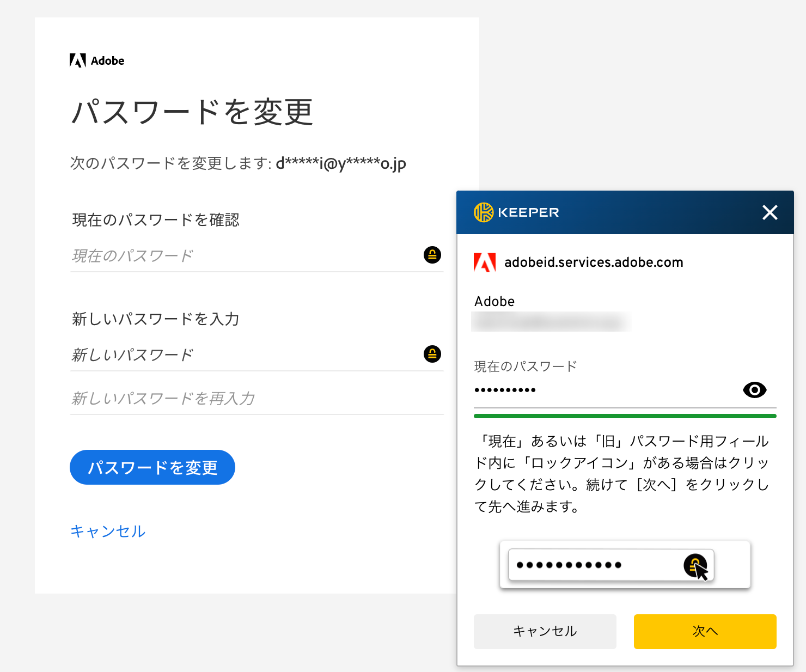Click Keeper lock icon in new password field
Image resolution: width=806 pixels, height=672 pixels.
click(x=432, y=354)
